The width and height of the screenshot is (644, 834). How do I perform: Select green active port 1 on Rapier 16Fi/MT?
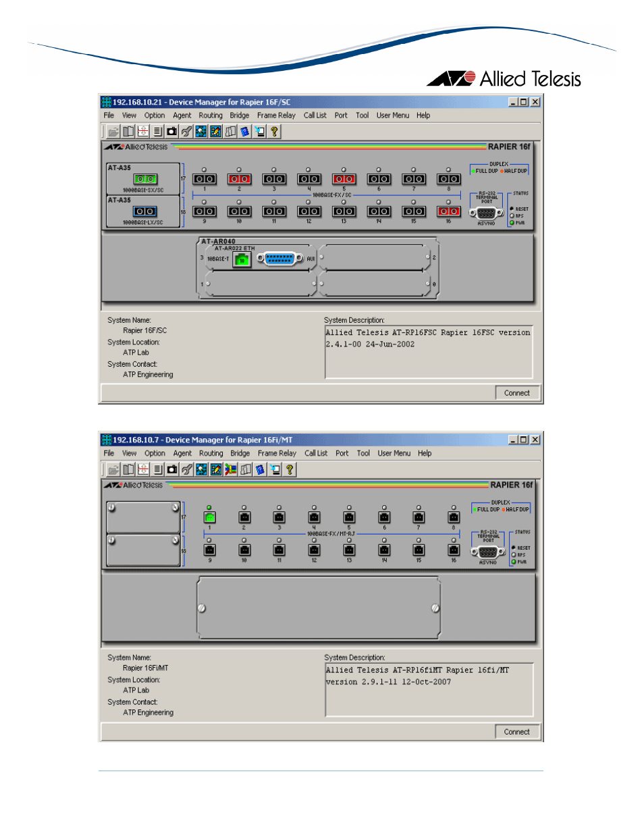click(209, 517)
